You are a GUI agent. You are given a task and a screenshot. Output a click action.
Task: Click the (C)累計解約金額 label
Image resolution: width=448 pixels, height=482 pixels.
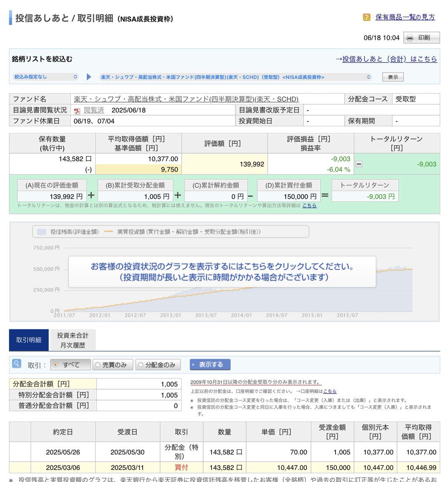215,185
